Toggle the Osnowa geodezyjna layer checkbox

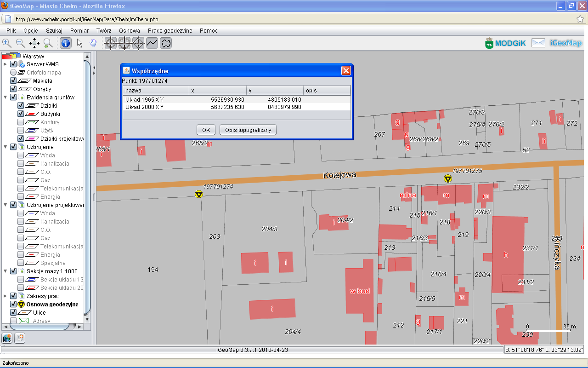click(13, 305)
